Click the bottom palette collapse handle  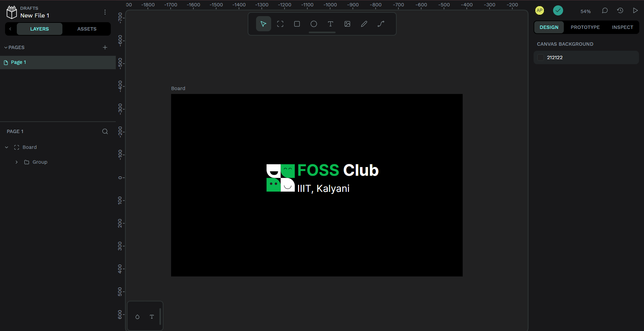tap(160, 316)
